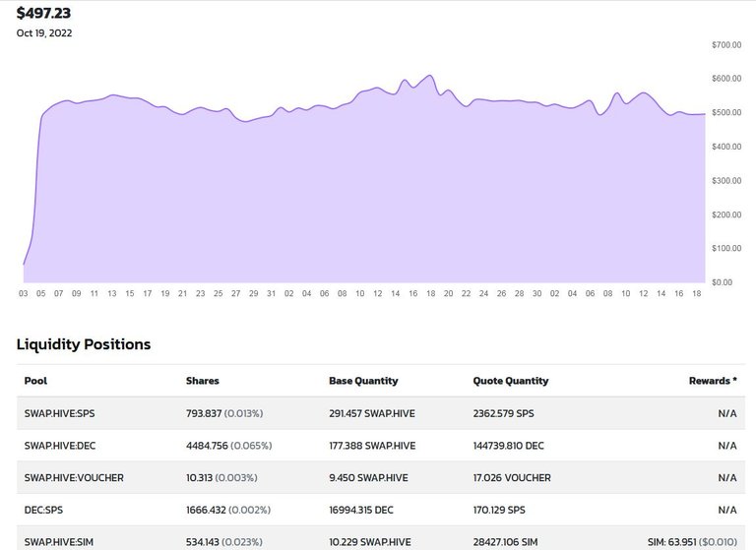
Task: Click the Oct 19, 2022 date label
Action: (44, 33)
